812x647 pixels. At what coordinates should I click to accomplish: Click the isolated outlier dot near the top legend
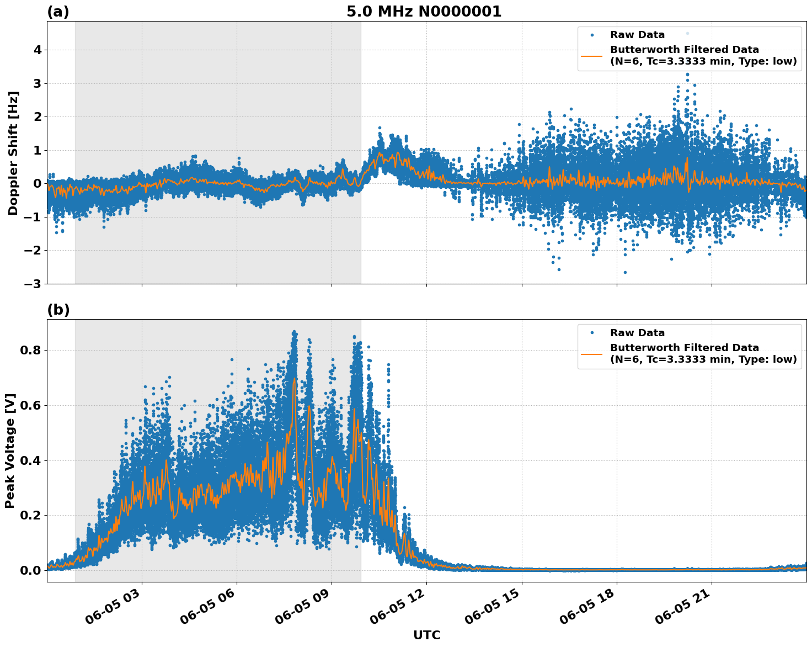[687, 34]
